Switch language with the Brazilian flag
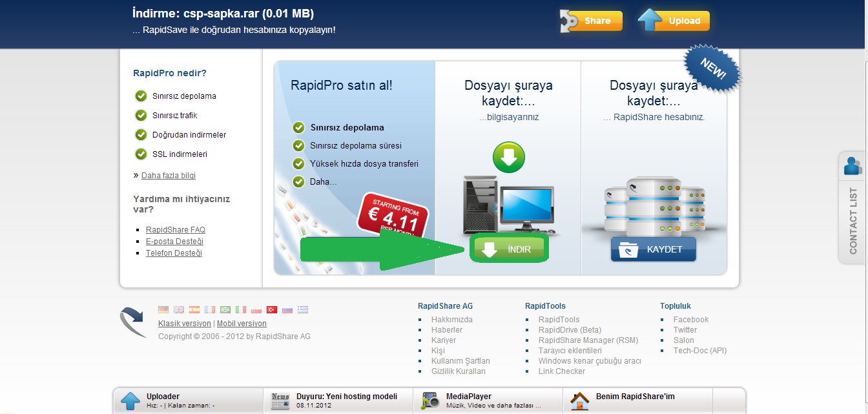Image resolution: width=868 pixels, height=414 pixels. pyautogui.click(x=225, y=310)
